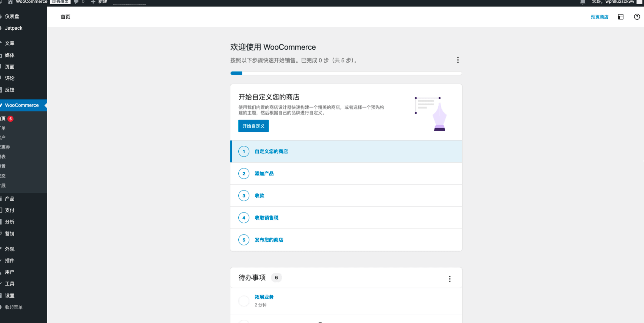The height and width of the screenshot is (323, 644).
Task: Open the setup checklist three-dot options menu
Action: (458, 60)
